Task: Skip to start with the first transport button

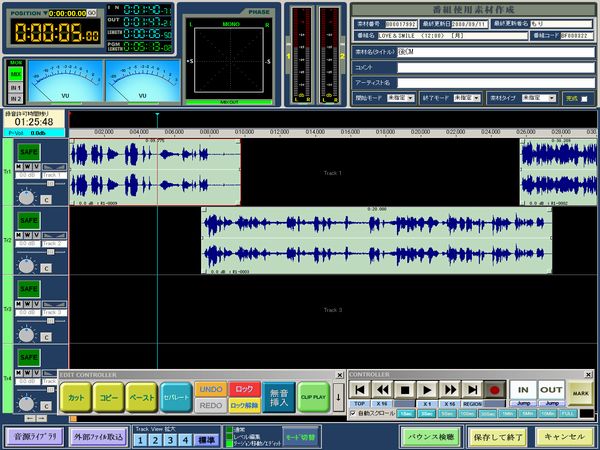Action: (x=360, y=389)
